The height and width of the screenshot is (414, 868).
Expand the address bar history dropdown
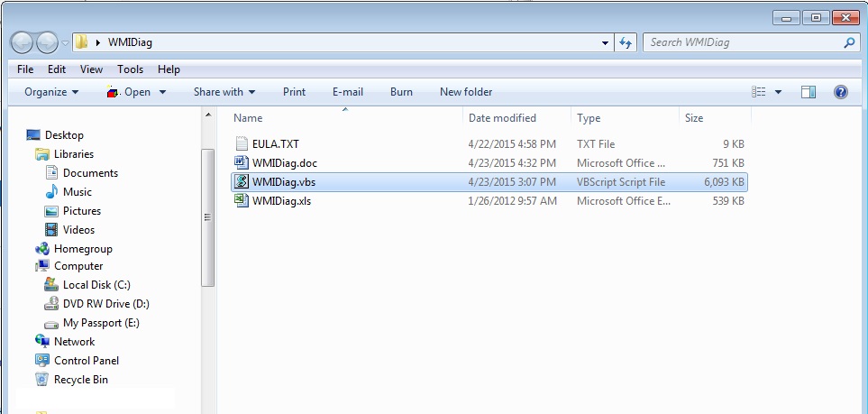pyautogui.click(x=605, y=43)
